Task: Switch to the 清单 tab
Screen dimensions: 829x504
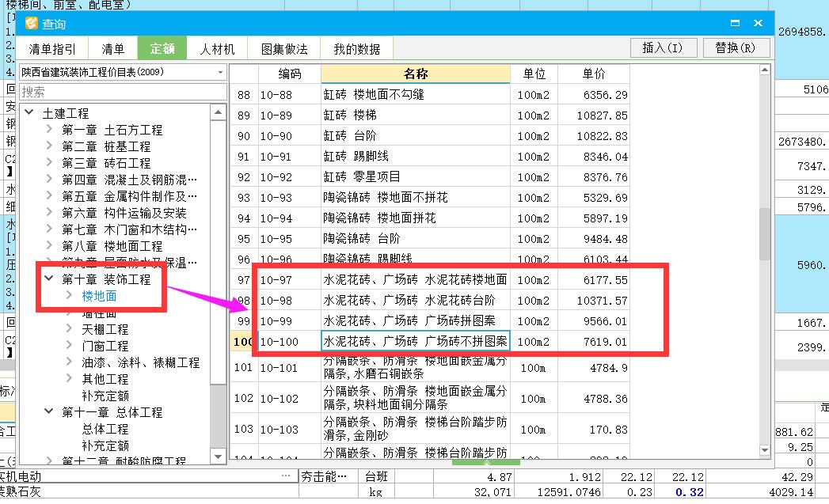Action: click(112, 48)
